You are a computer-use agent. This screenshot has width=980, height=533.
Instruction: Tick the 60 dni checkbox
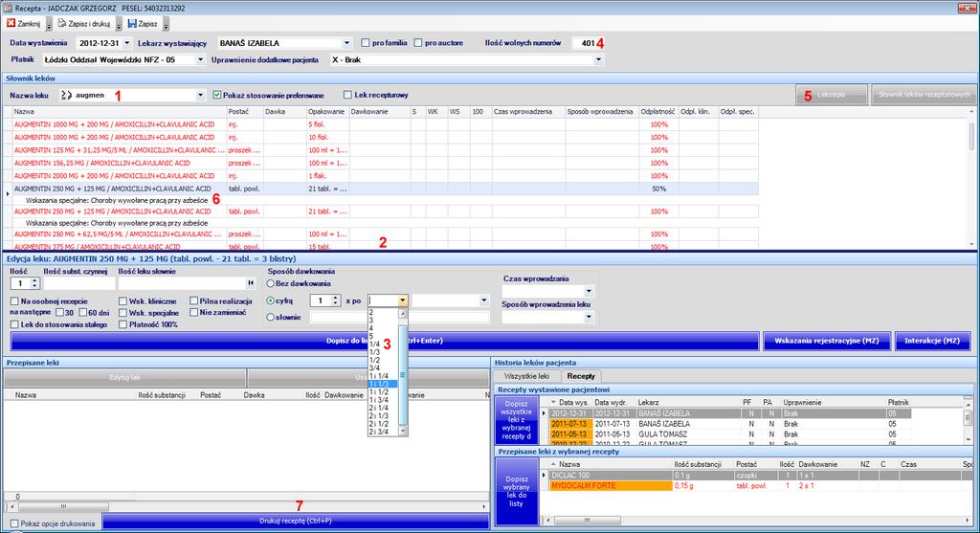point(83,312)
